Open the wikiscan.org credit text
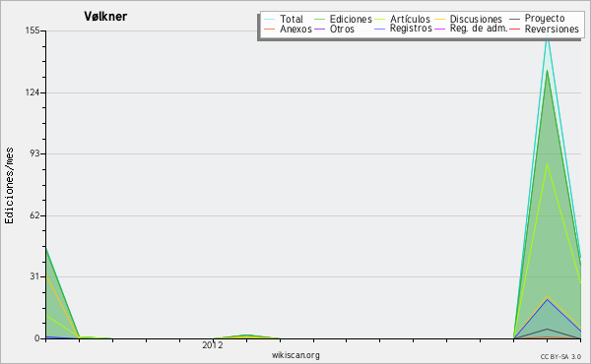The width and height of the screenshot is (591, 364). pyautogui.click(x=295, y=355)
